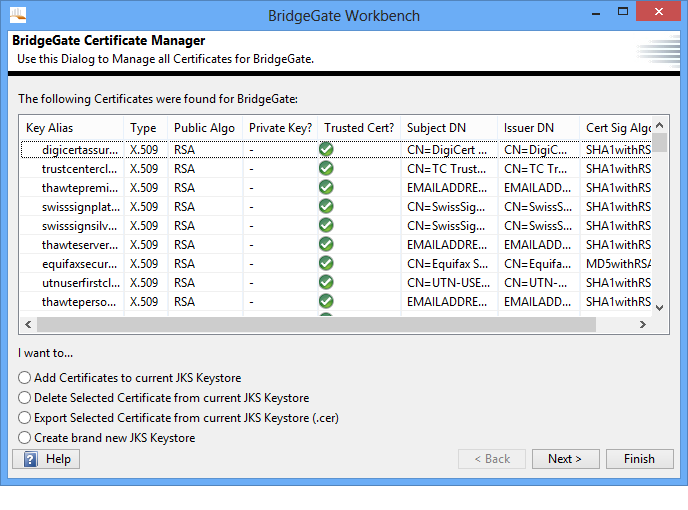The width and height of the screenshot is (688, 510).
Task: Click the vertical scrollbar down arrow
Action: 659,307
